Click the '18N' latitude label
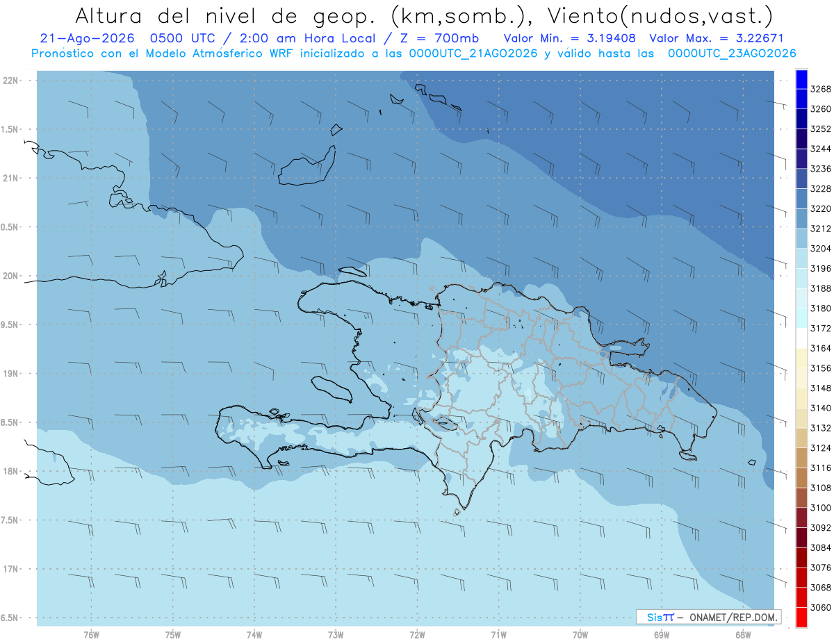 pos(11,472)
